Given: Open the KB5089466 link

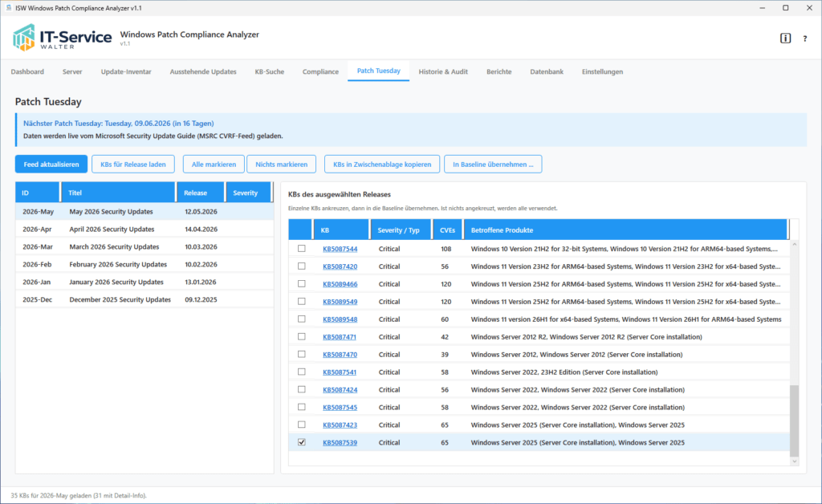Looking at the screenshot, I should pyautogui.click(x=340, y=284).
